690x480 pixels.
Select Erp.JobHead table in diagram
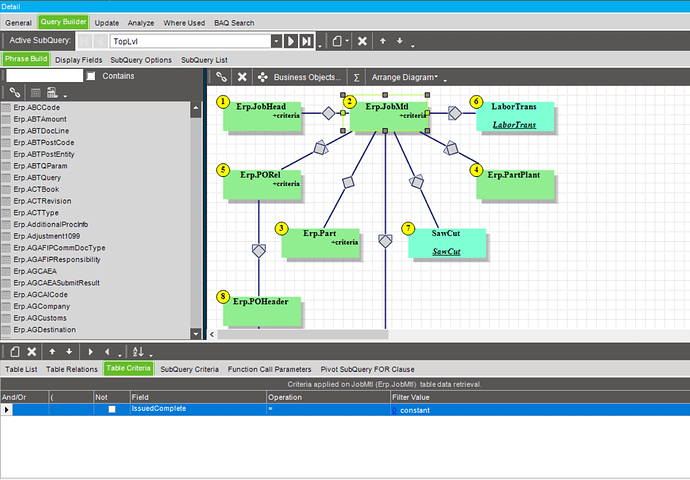tap(262, 117)
